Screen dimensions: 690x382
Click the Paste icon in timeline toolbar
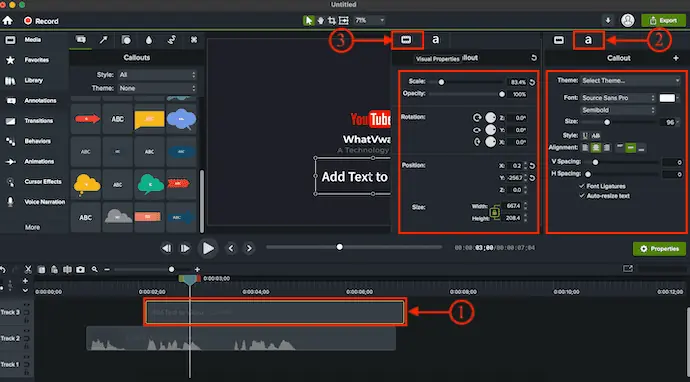[54, 269]
